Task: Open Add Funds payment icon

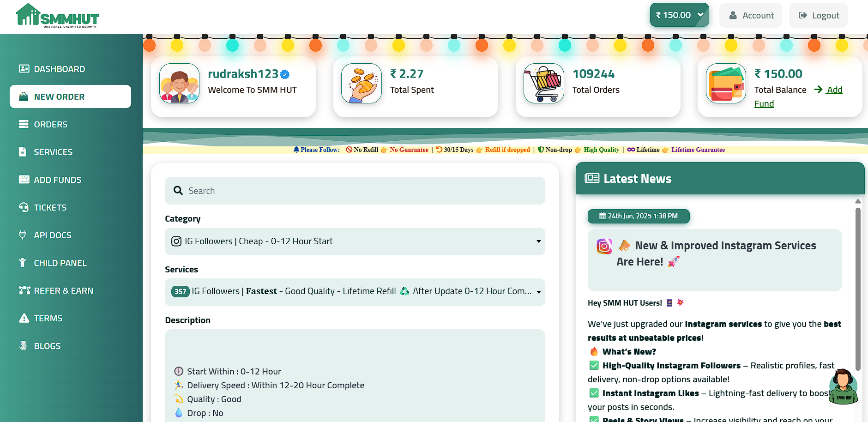Action: pyautogui.click(x=24, y=179)
